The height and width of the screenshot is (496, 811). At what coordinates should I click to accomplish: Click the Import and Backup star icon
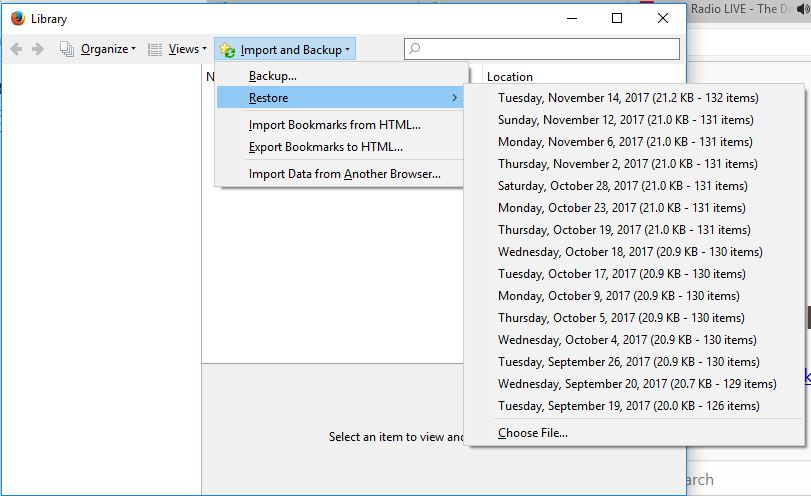coord(227,50)
